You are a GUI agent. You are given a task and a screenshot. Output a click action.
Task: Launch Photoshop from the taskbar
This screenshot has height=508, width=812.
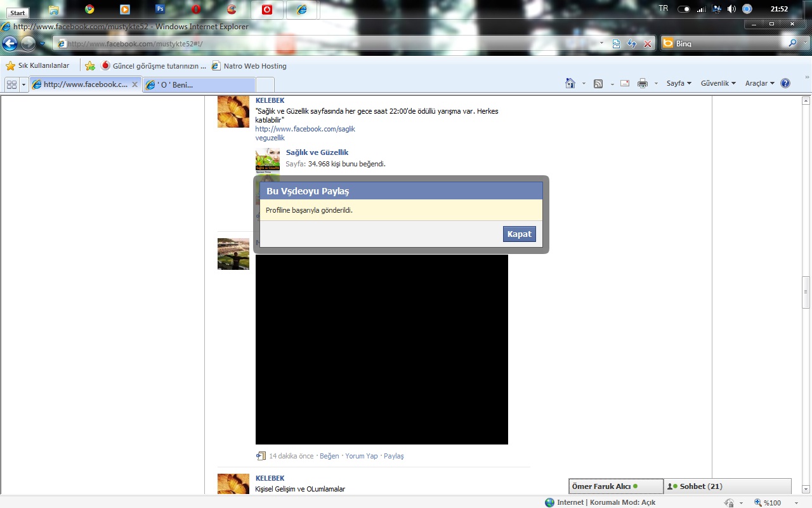(x=160, y=10)
